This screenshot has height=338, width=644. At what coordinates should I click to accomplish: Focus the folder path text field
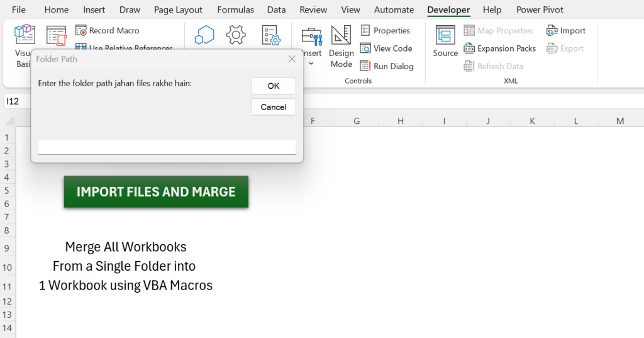[x=167, y=147]
